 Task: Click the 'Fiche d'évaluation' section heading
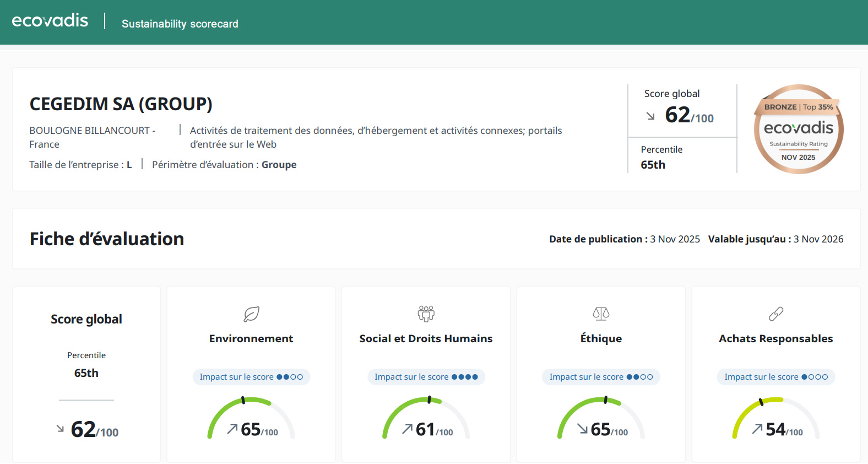coord(107,239)
